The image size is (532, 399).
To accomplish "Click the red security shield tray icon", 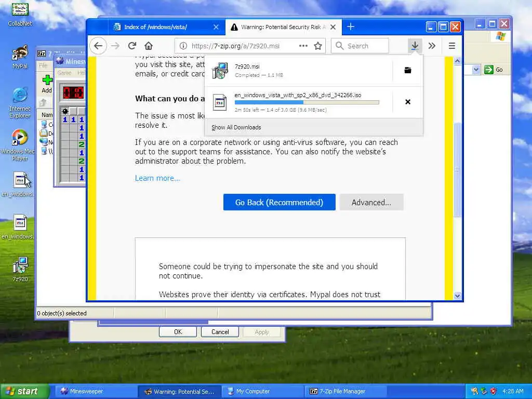I will click(493, 391).
